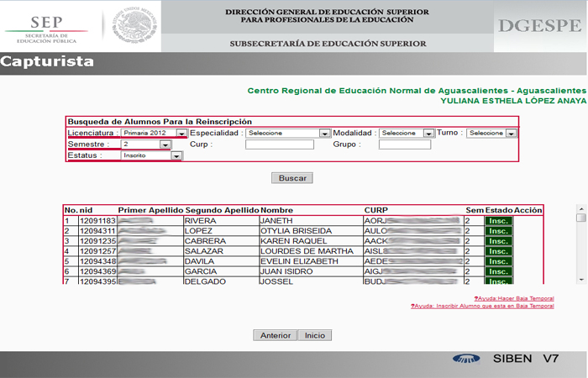Select nid 12091257 cell
The height and width of the screenshot is (378, 588).
[x=97, y=251]
